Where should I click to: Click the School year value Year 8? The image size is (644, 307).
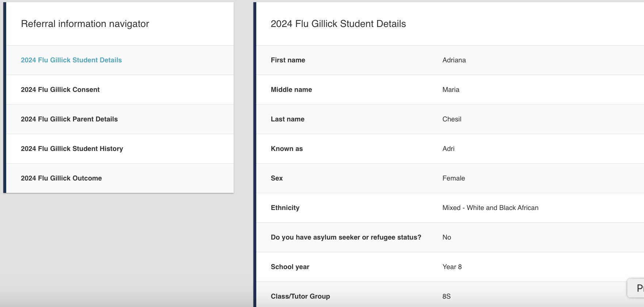(x=452, y=267)
